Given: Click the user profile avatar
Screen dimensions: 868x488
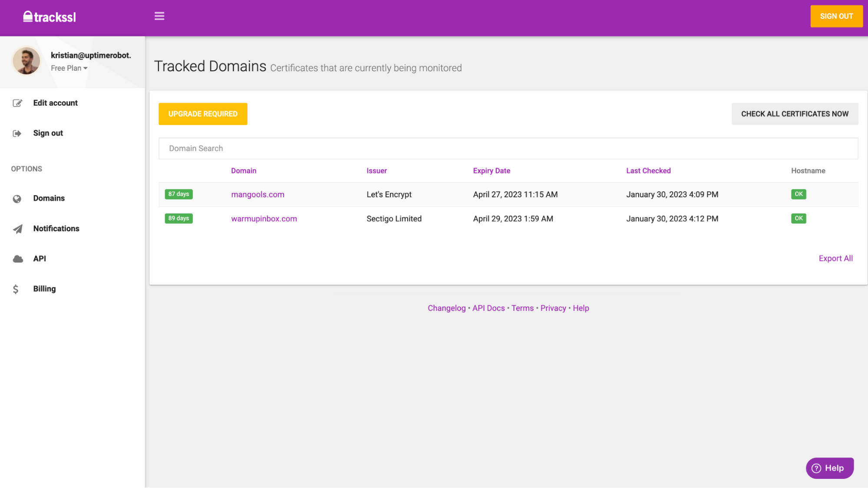Looking at the screenshot, I should 26,61.
